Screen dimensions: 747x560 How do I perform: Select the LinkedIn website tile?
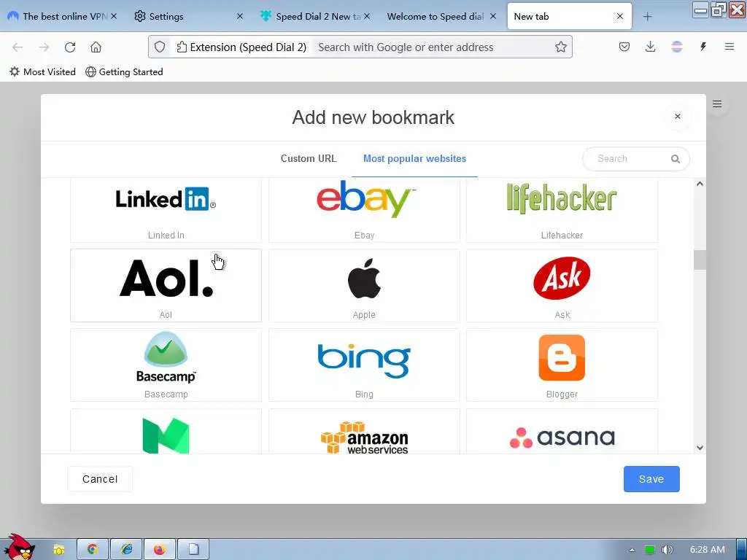pyautogui.click(x=166, y=210)
